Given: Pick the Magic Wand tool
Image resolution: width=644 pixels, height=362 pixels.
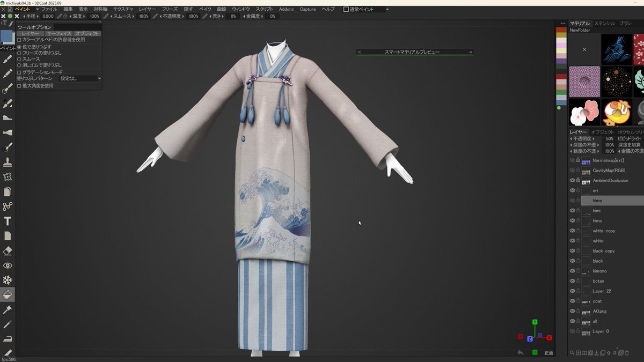Looking at the screenshot, I should (x=8, y=309).
